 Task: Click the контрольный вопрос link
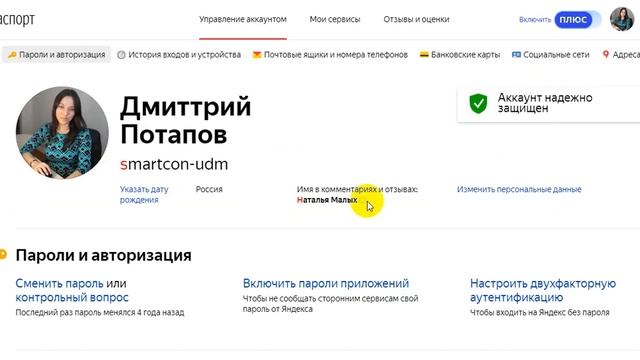tap(72, 298)
